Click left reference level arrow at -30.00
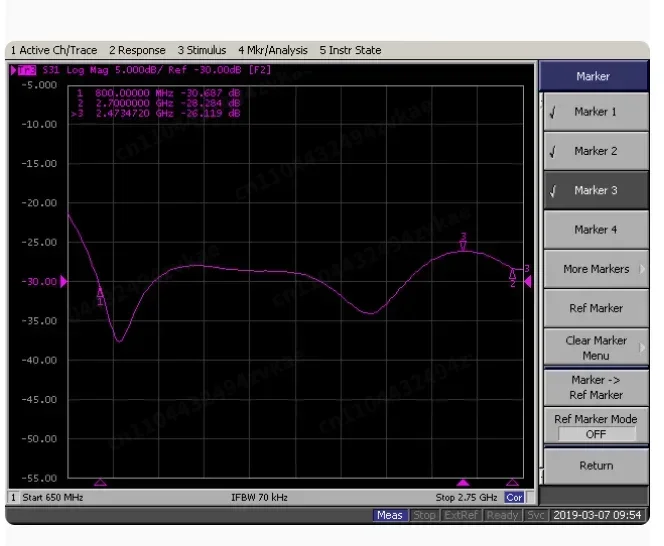The height and width of the screenshot is (546, 664). [64, 282]
